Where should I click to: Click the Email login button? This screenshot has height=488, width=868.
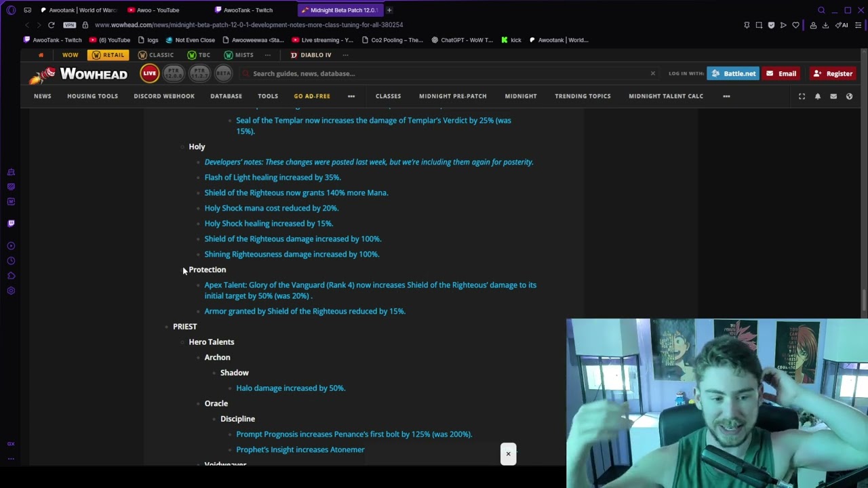pos(781,73)
